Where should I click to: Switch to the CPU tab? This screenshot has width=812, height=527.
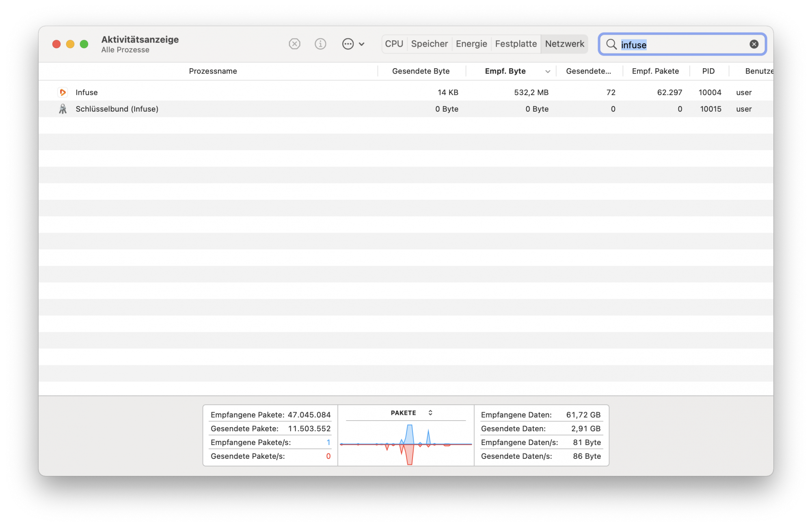click(x=394, y=44)
